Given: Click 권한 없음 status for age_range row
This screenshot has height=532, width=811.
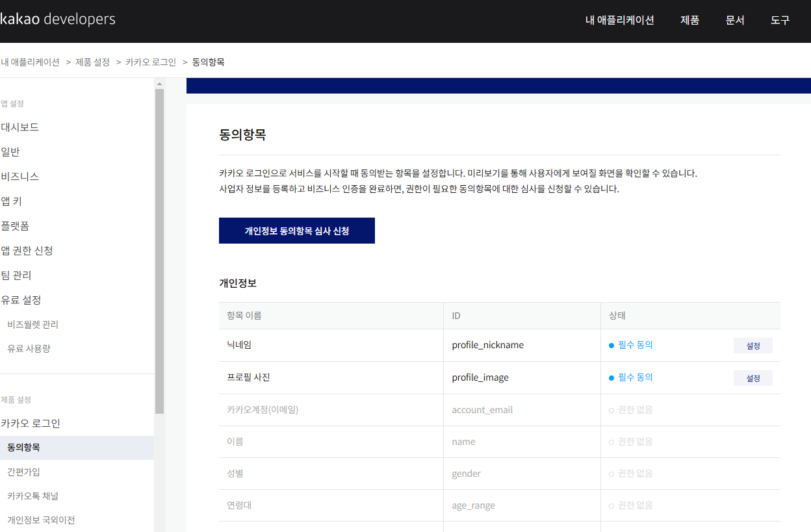Looking at the screenshot, I should (631, 505).
